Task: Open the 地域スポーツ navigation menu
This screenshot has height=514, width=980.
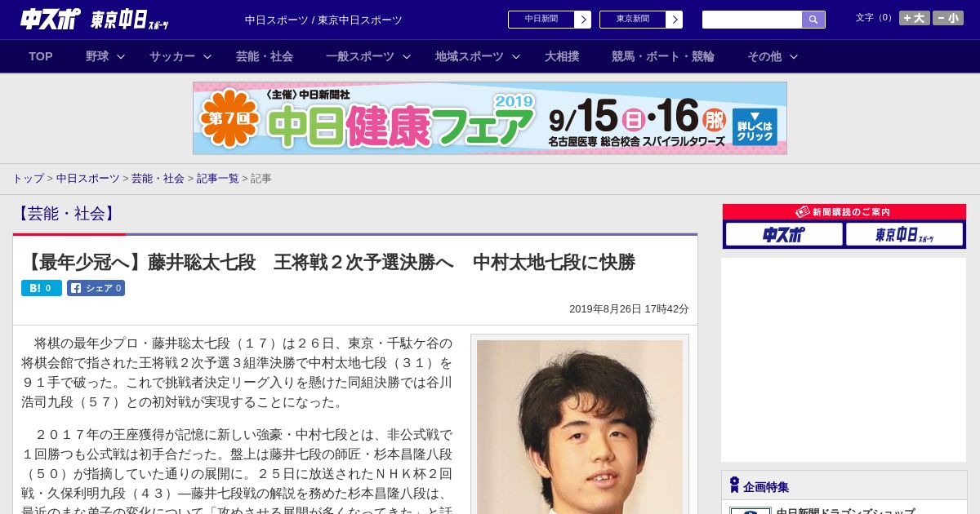Action: coord(470,56)
